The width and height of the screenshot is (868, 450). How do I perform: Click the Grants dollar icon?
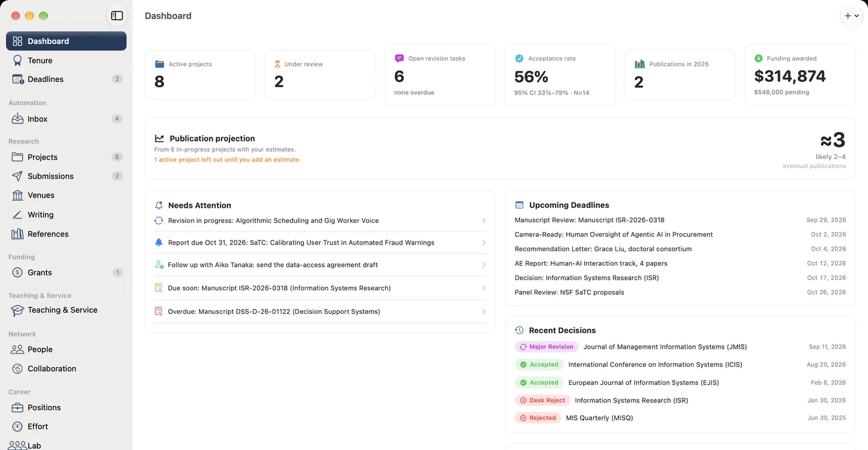point(17,272)
